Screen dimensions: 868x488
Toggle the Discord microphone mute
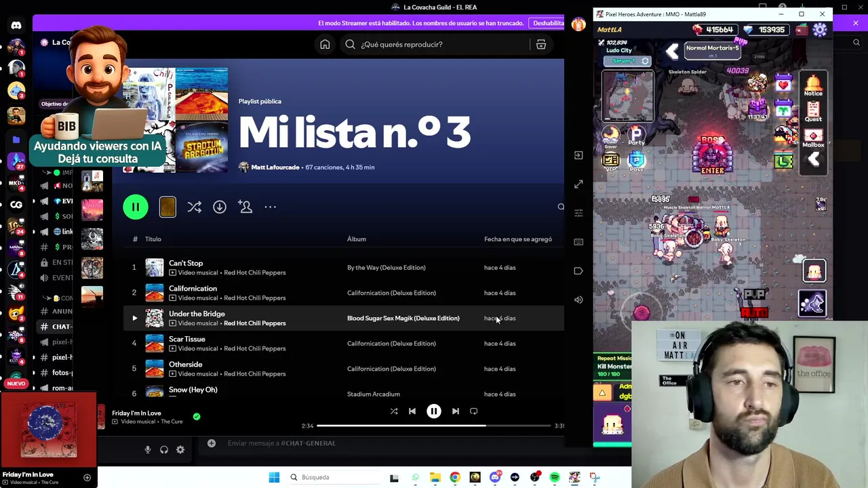[x=147, y=449]
